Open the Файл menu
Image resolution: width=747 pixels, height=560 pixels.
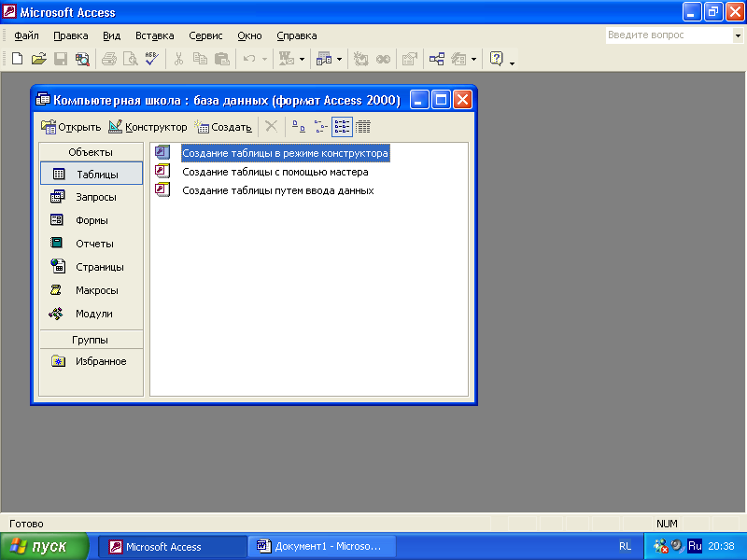point(26,35)
